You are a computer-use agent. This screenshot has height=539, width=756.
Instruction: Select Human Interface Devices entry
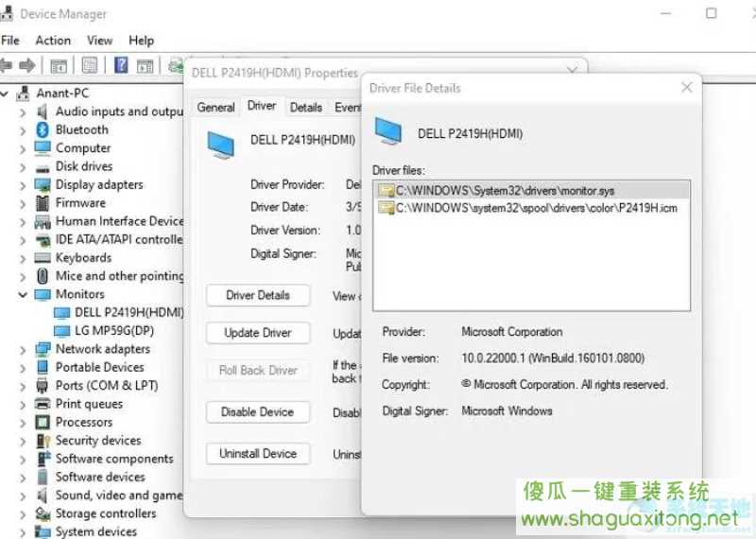click(120, 221)
